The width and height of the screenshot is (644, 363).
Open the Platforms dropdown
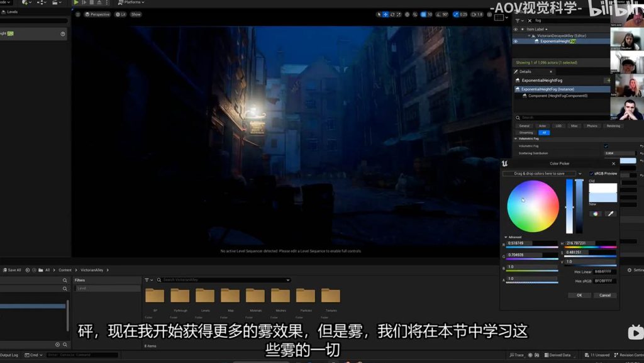130,3
